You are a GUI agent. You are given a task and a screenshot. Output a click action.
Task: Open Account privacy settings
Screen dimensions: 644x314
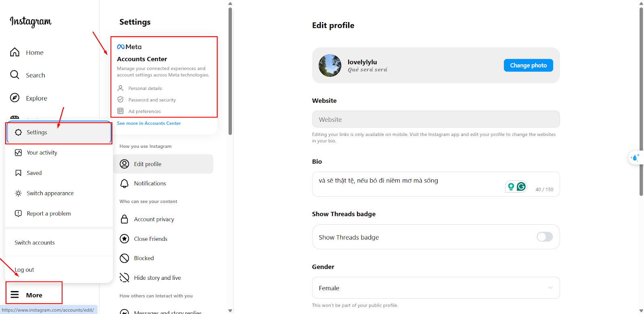click(163, 219)
